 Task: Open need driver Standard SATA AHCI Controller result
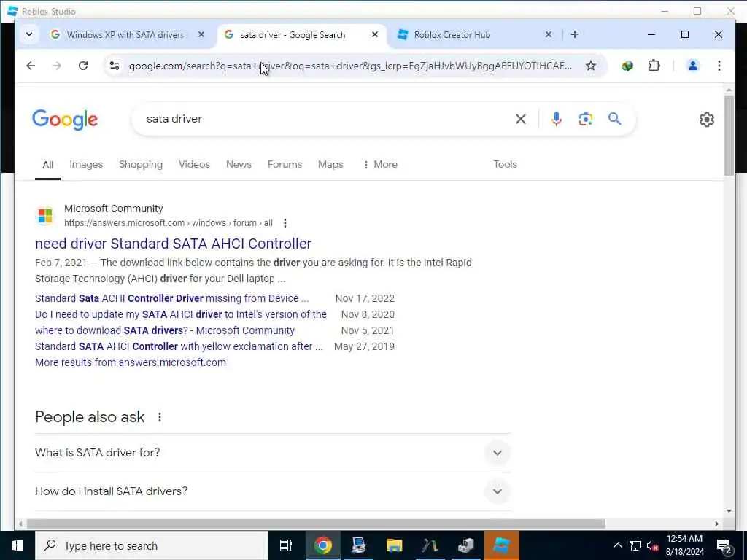174,244
